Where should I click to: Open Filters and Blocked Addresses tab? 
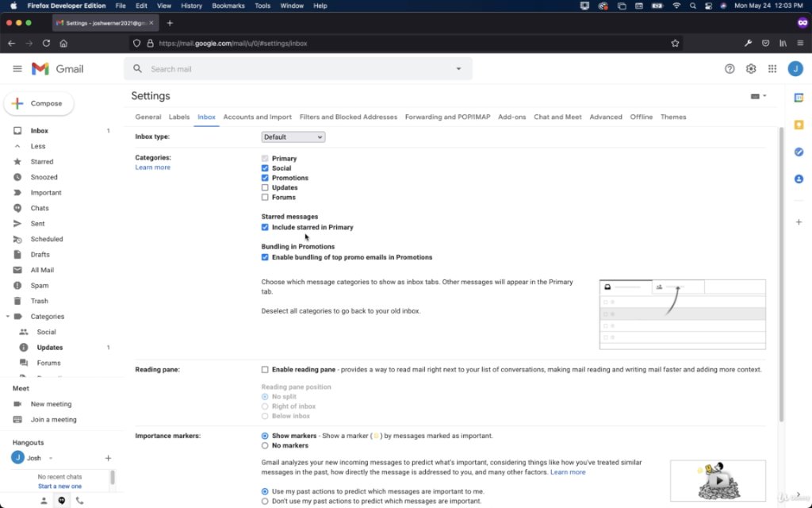[349, 117]
